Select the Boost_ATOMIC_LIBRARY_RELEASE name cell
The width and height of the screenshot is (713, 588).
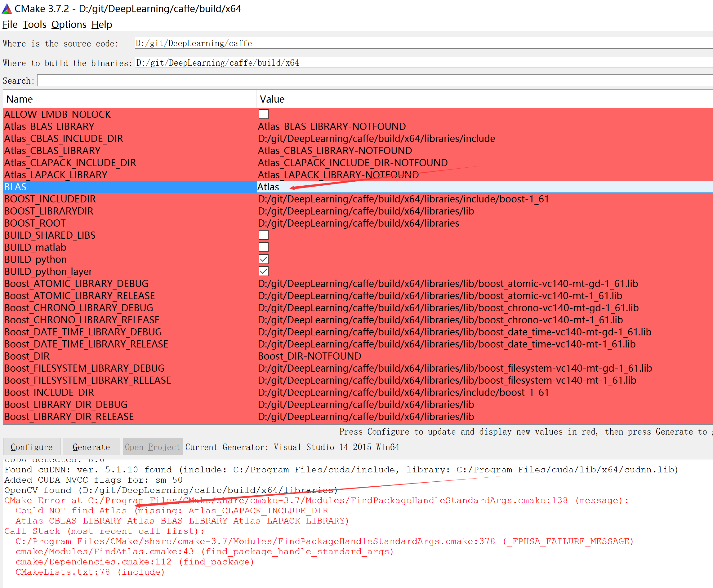129,296
